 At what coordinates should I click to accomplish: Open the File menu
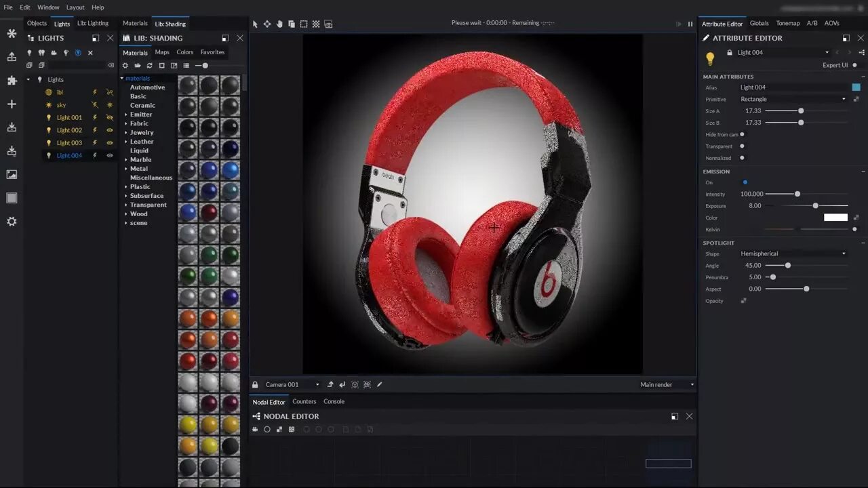(x=8, y=7)
